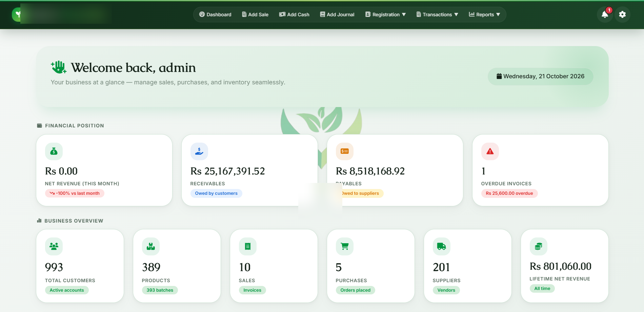Click the Rs 801,060.00 lifetime revenue value
Screen dimensions: 644x312
point(561,266)
